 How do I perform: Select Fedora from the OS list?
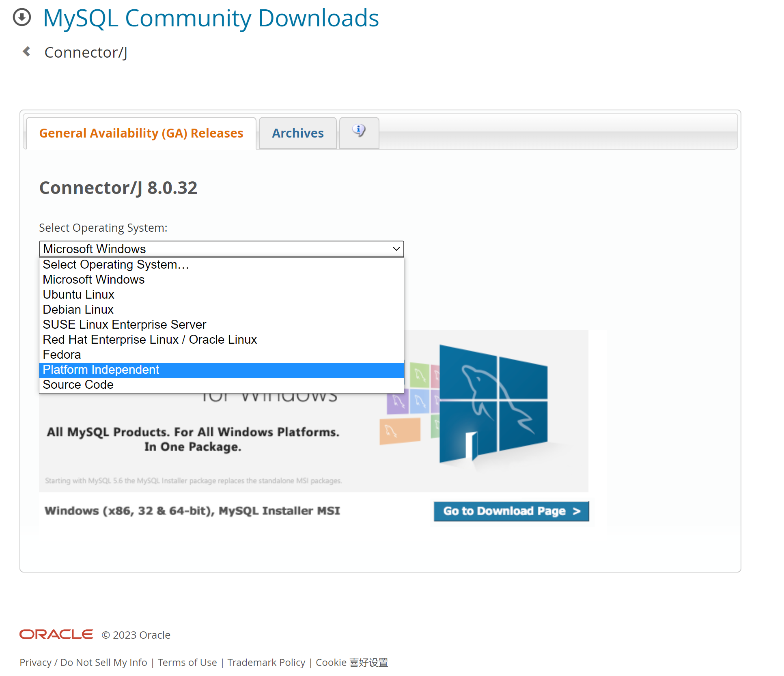click(222, 355)
